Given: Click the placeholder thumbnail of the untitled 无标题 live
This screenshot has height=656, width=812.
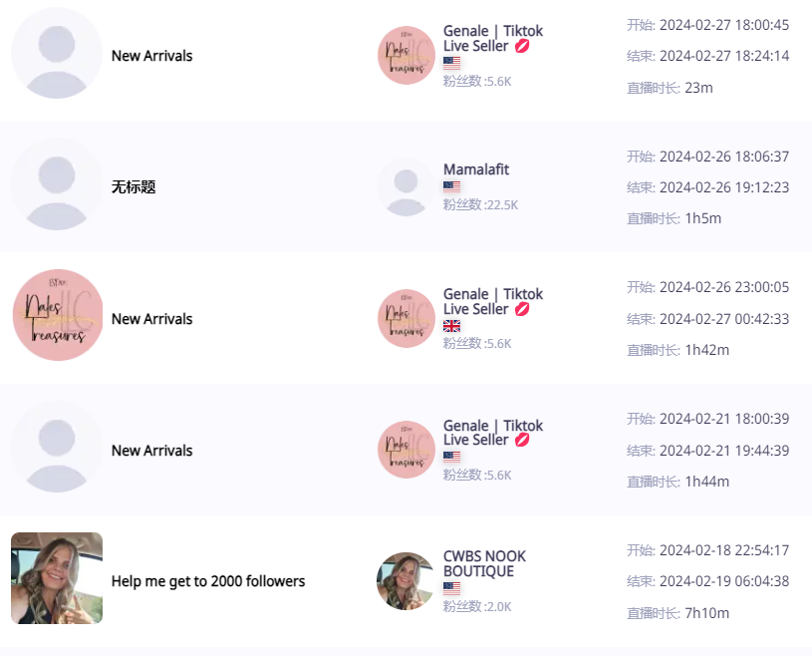Looking at the screenshot, I should [57, 184].
